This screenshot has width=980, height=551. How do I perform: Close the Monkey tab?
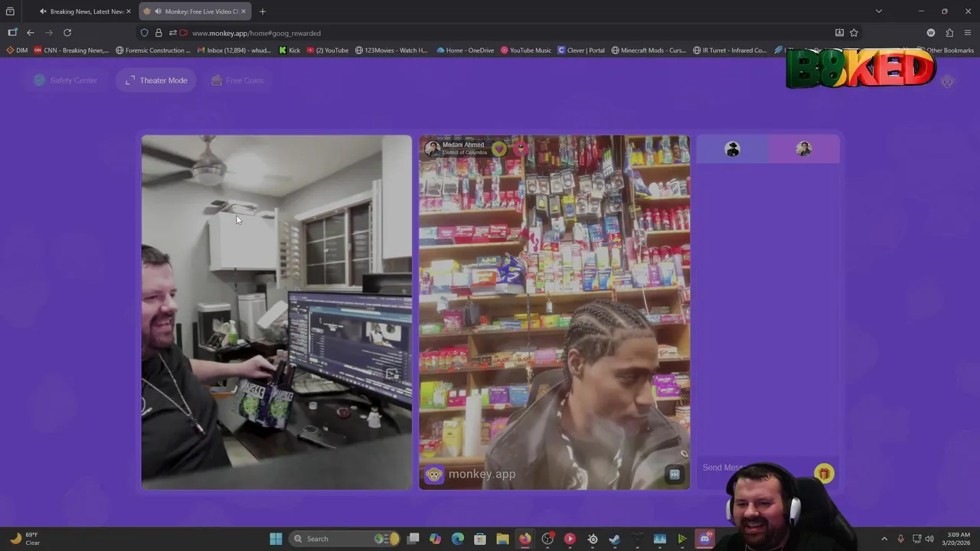click(x=242, y=11)
